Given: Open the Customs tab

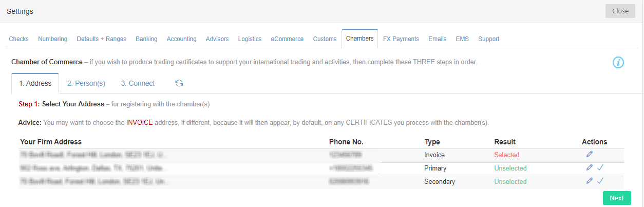Looking at the screenshot, I should coord(325,39).
